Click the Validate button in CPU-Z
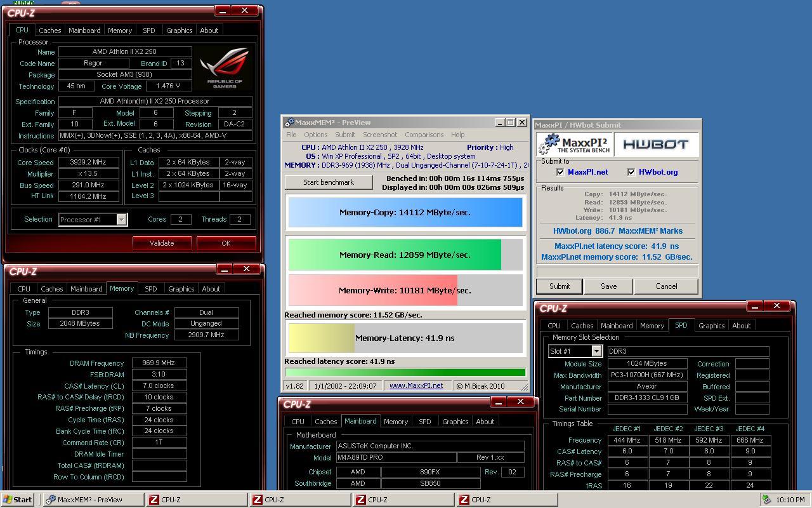812x508 pixels. (162, 243)
